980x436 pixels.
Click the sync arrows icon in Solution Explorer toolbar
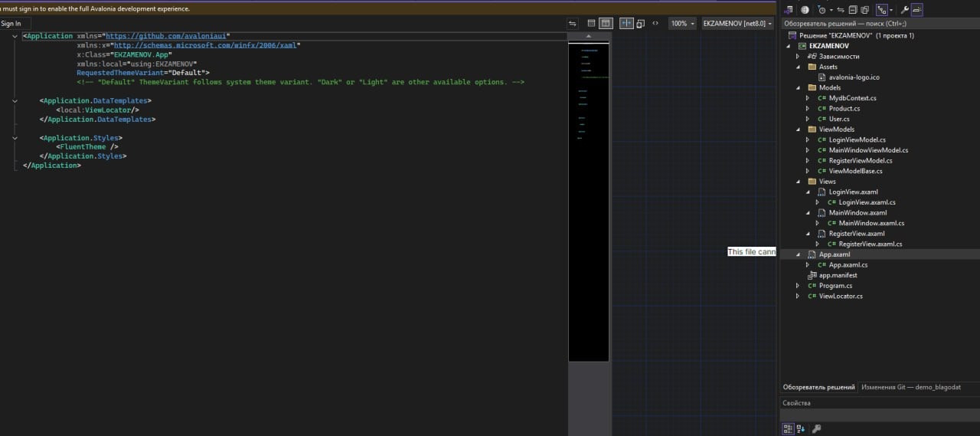pos(841,10)
